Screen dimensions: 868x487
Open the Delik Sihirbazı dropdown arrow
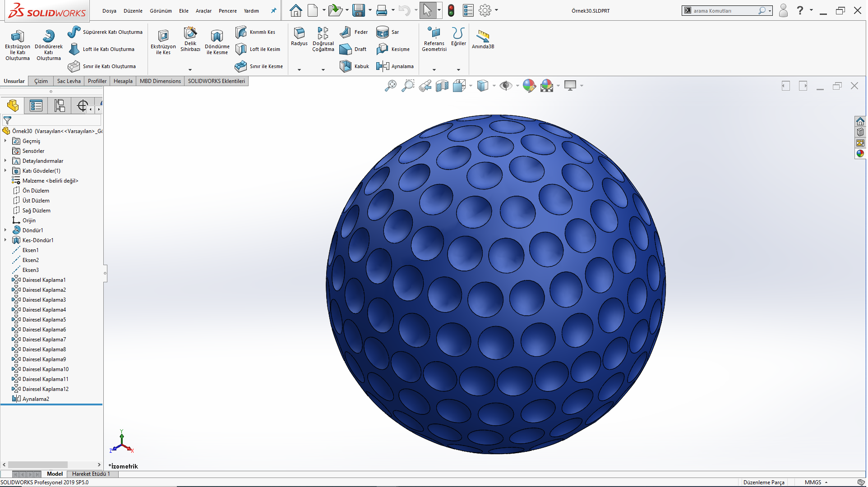click(190, 70)
